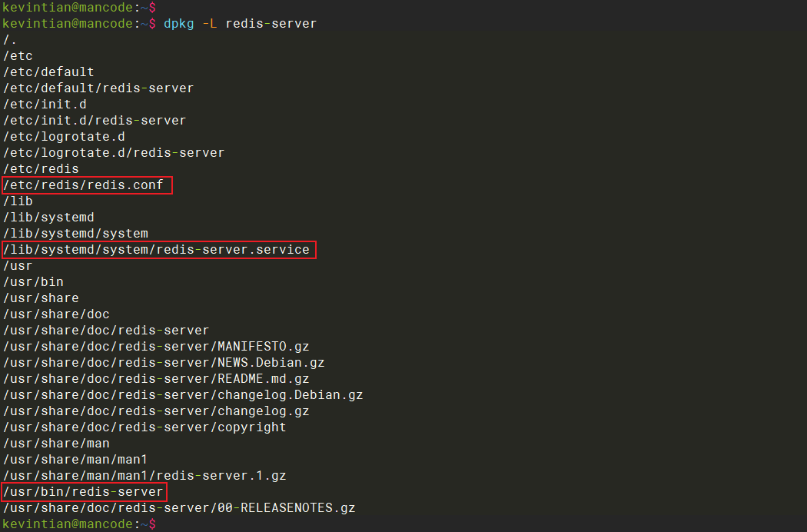Click the redis-server copyright file path
The image size is (807, 532).
point(144,427)
